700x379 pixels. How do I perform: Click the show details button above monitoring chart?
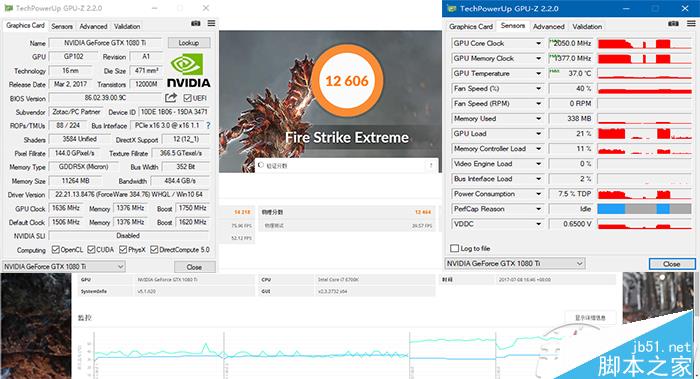(590, 317)
